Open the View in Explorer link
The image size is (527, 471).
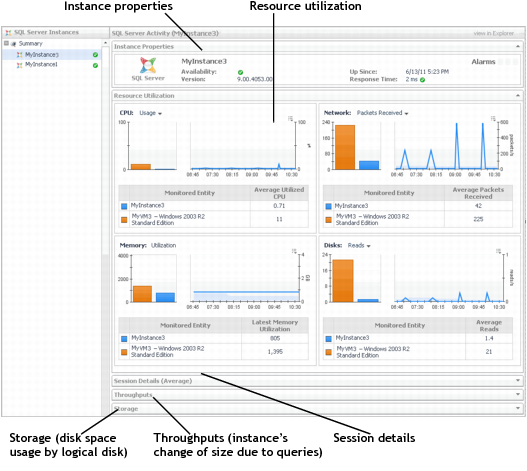493,33
